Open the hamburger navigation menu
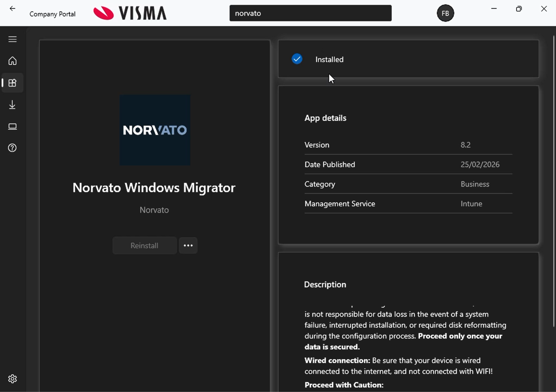 tap(12, 39)
